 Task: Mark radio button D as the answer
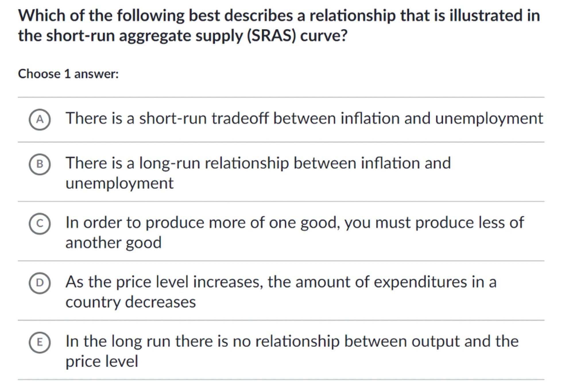pos(40,283)
